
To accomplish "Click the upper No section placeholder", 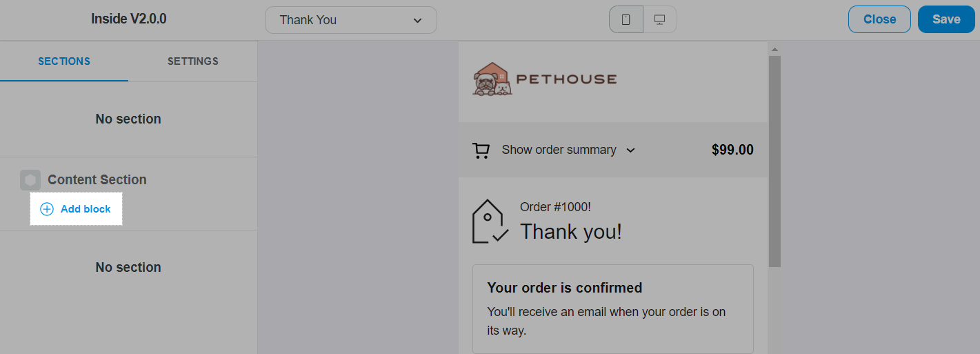I will tap(128, 119).
